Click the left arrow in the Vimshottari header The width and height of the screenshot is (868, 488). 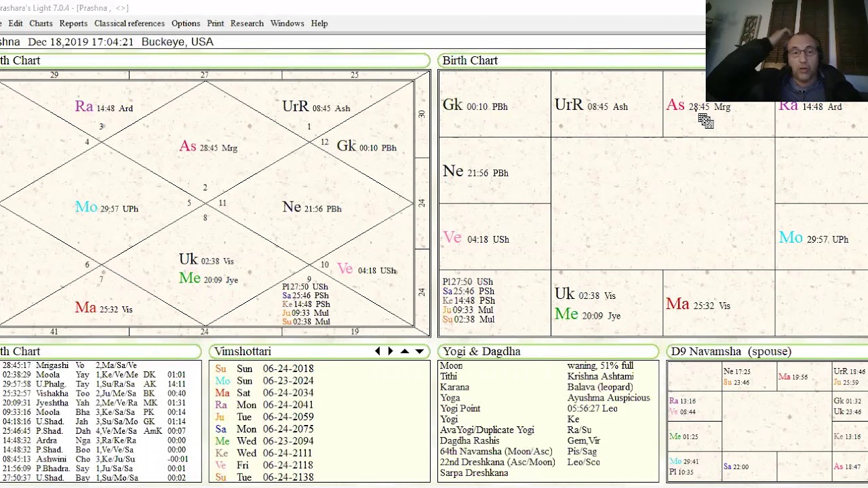[378, 351]
